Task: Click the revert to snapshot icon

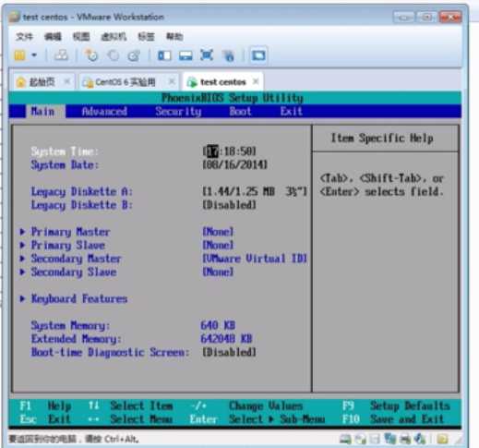Action: pyautogui.click(x=113, y=55)
